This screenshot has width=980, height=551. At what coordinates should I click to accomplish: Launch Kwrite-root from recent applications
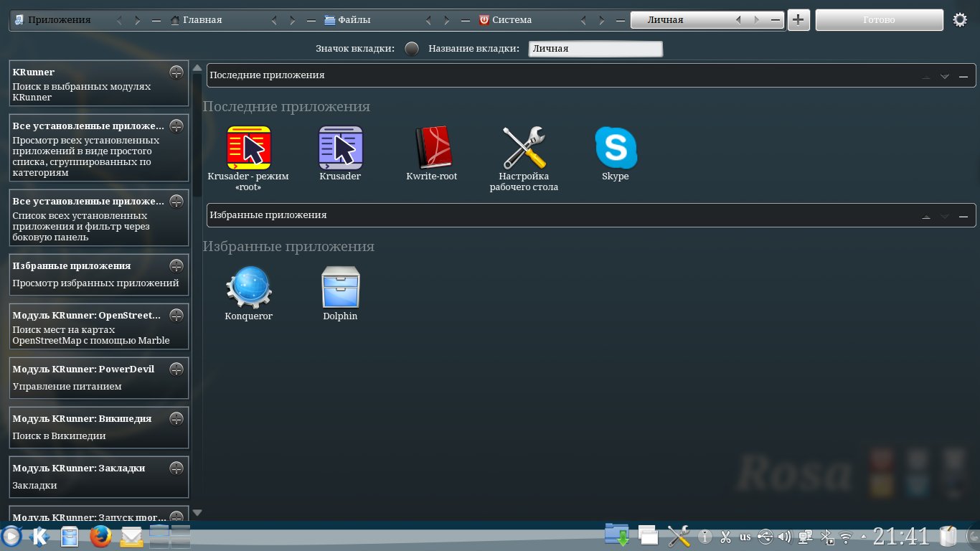(x=432, y=148)
